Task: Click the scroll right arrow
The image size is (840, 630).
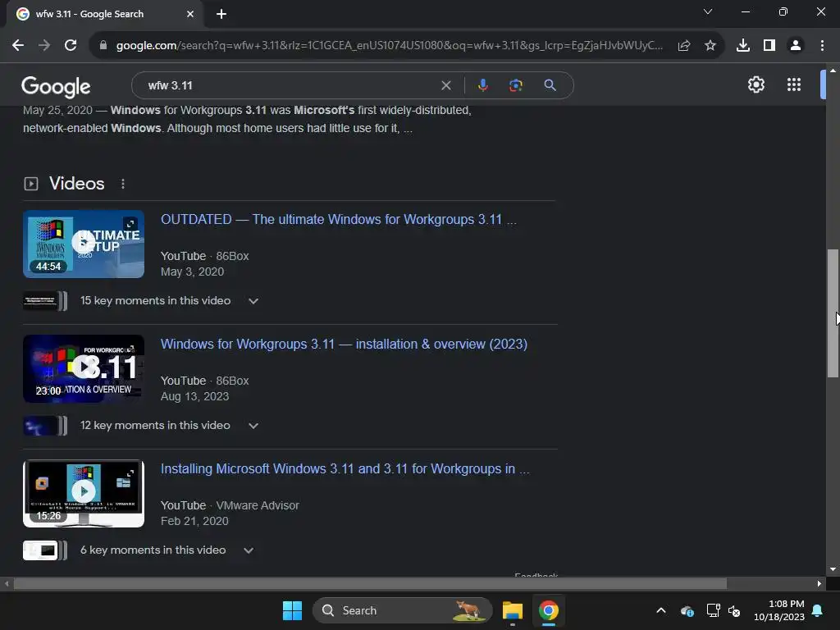Action: click(819, 583)
